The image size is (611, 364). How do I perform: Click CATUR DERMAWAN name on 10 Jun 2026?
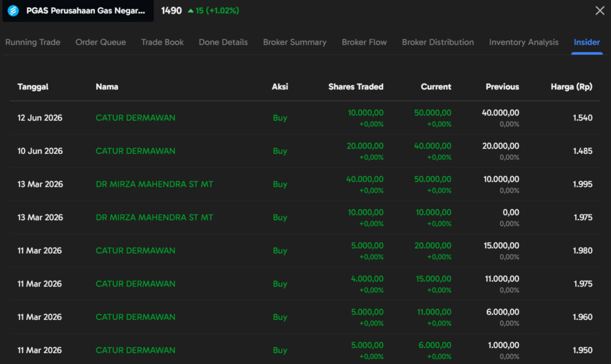click(135, 151)
